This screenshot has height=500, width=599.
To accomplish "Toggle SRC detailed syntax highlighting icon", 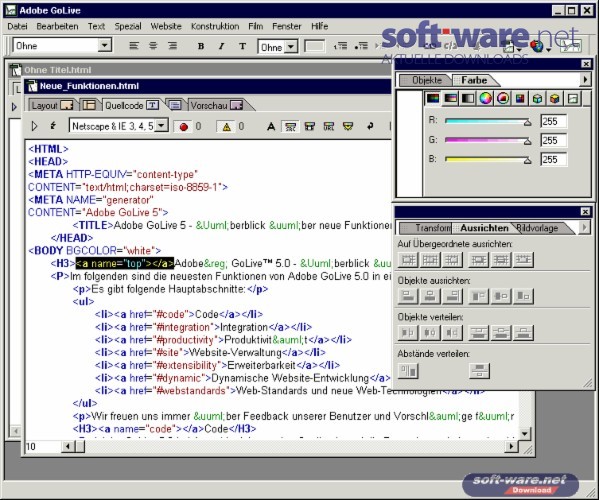I will click(290, 126).
